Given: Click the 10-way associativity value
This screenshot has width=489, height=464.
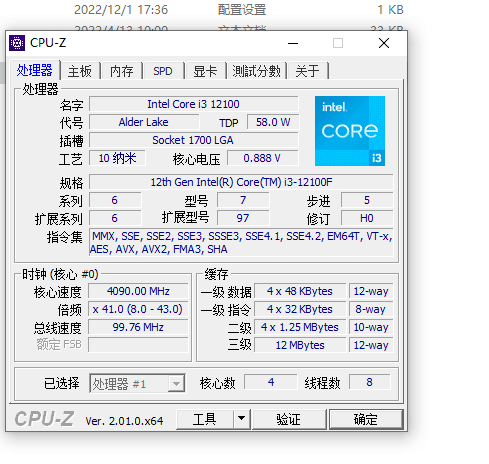Looking at the screenshot, I should pos(371,327).
